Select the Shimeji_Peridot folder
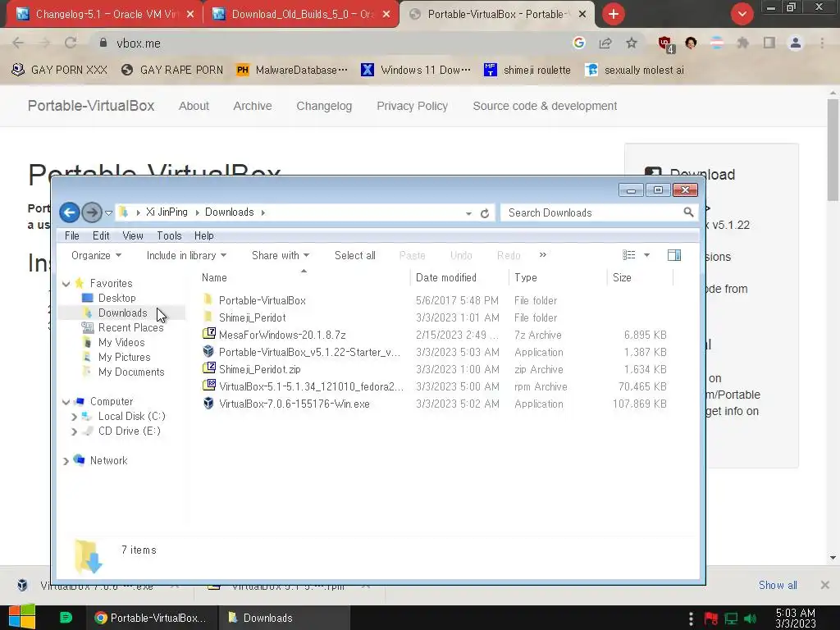840x630 pixels. pyautogui.click(x=253, y=317)
